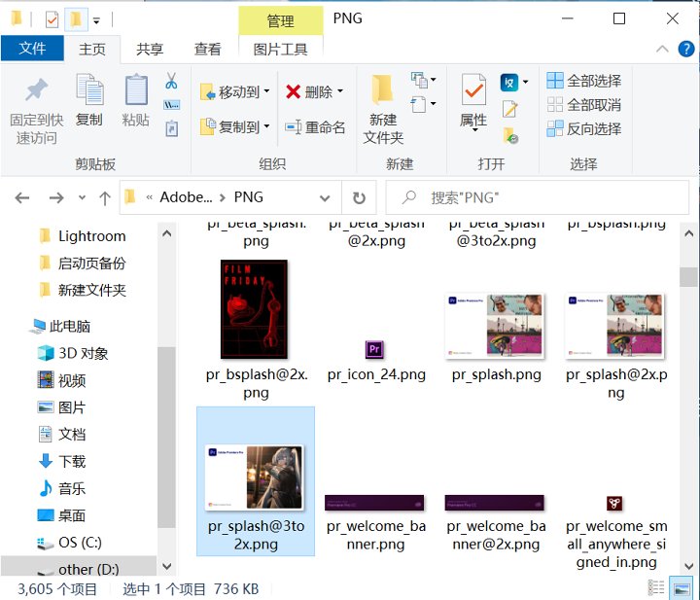
Task: Click file list scroll up arrow
Action: (688, 233)
